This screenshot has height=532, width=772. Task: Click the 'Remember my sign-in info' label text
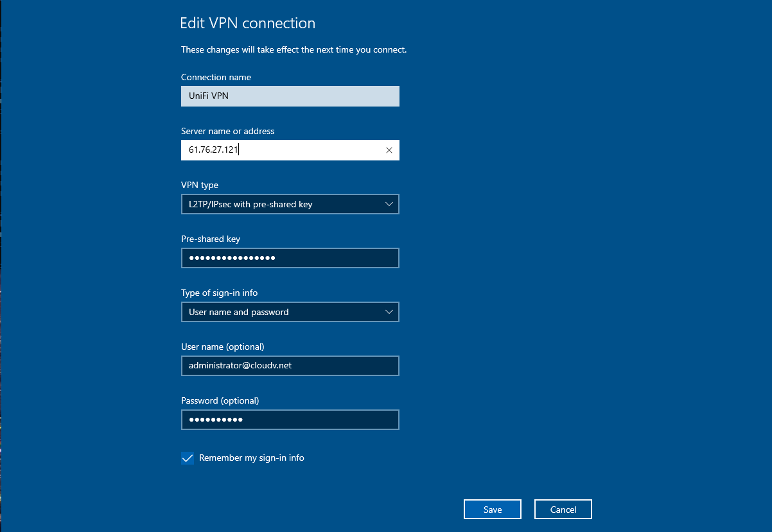tap(252, 458)
